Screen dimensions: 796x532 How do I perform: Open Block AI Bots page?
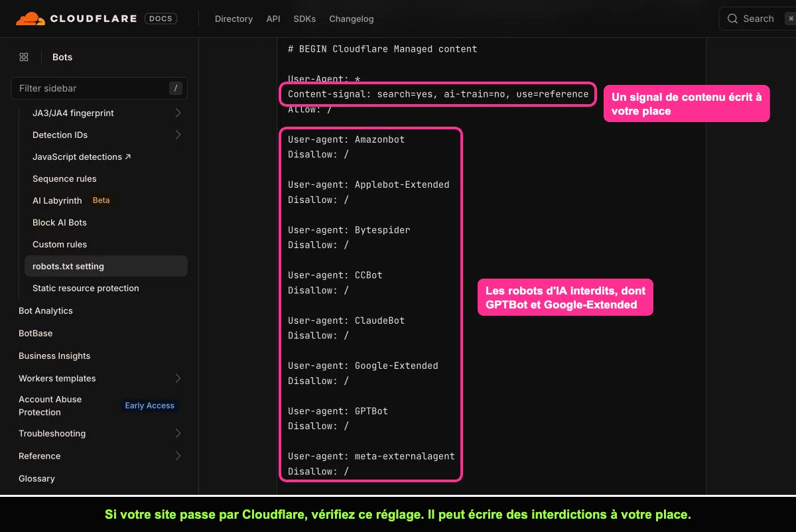pos(60,223)
